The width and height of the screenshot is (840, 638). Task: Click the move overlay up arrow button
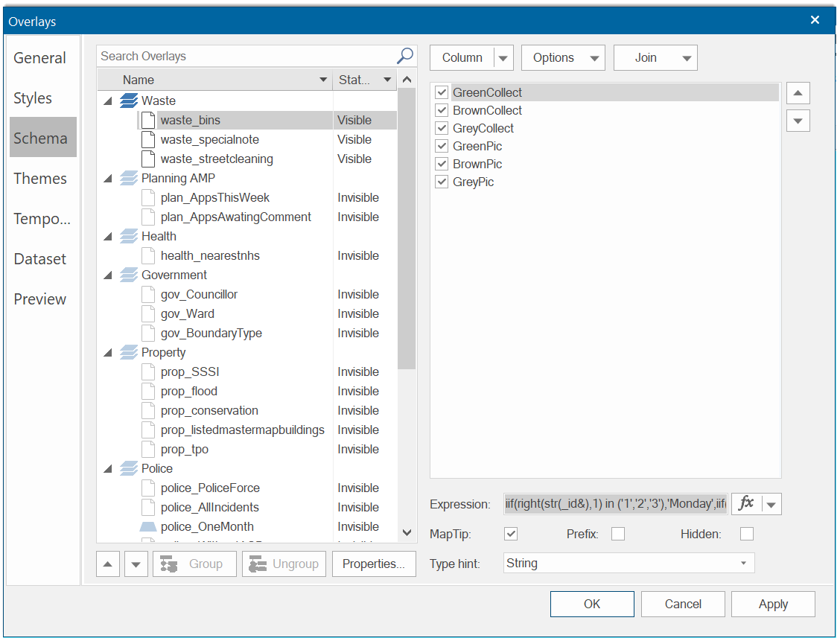[x=108, y=564]
